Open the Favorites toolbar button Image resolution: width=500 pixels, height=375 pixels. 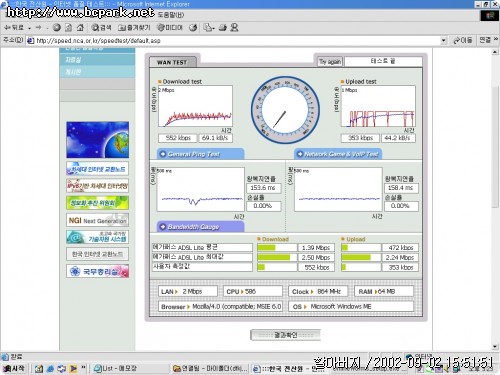click(134, 28)
